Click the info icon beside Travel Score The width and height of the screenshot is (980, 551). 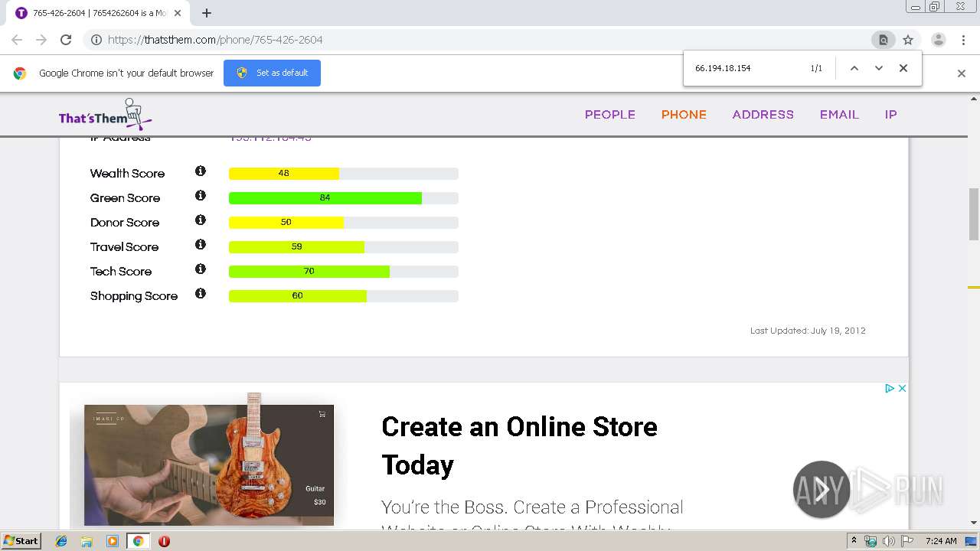(201, 245)
